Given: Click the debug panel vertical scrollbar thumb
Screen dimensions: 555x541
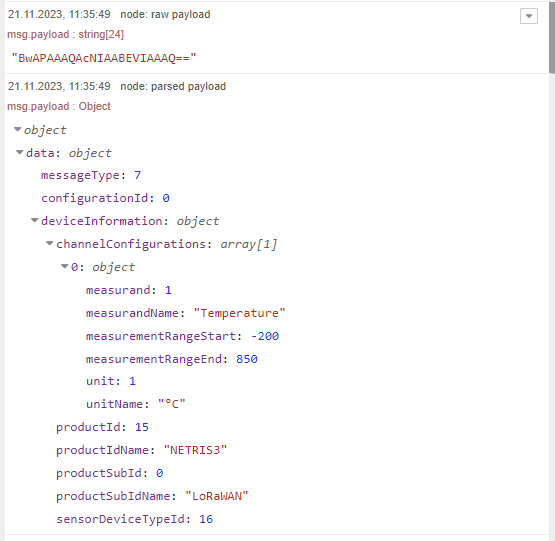Looking at the screenshot, I should (552, 37).
